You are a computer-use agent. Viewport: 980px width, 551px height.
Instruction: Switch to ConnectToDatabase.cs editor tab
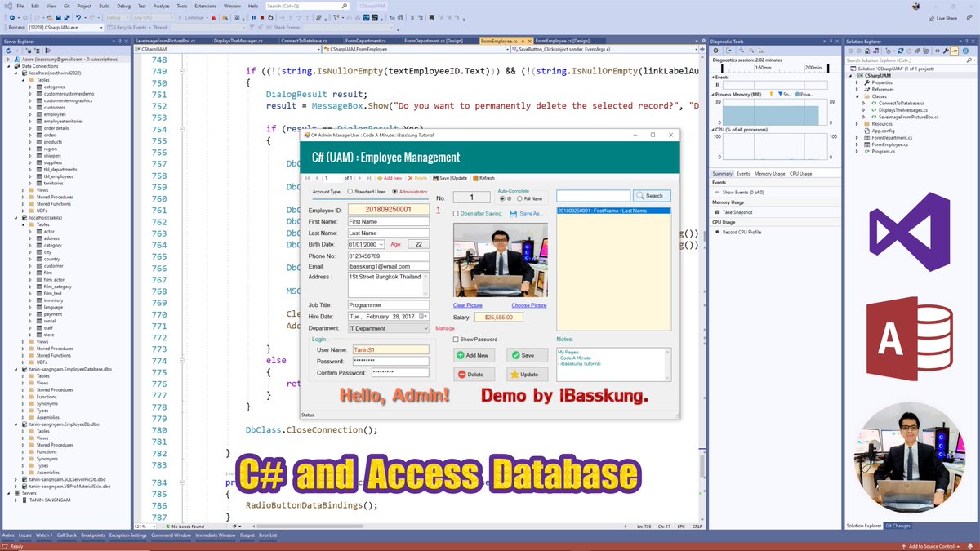(x=304, y=40)
